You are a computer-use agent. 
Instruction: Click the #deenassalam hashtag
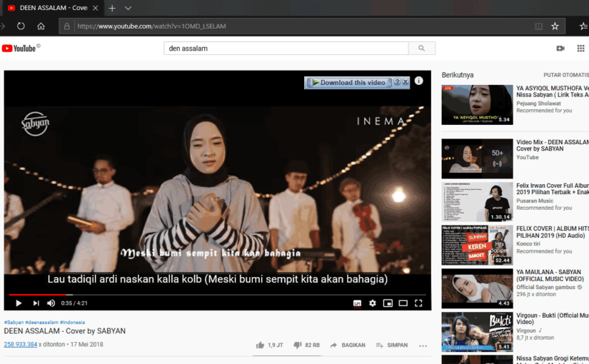point(41,323)
